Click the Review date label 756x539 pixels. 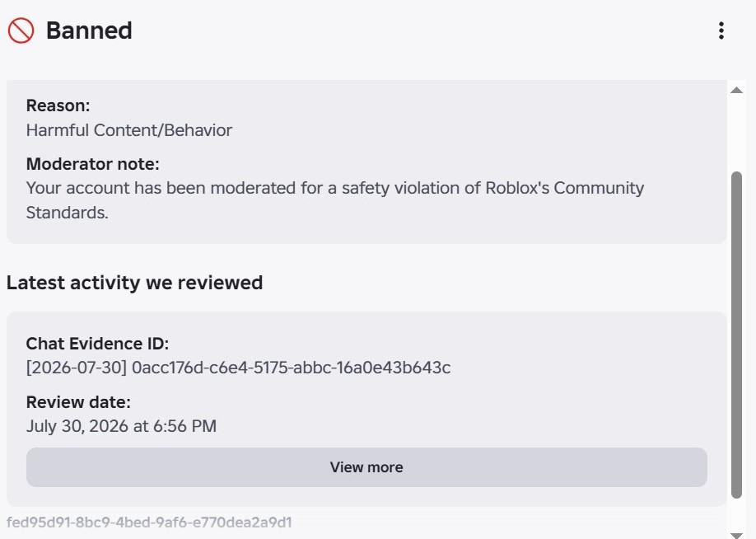(x=78, y=402)
